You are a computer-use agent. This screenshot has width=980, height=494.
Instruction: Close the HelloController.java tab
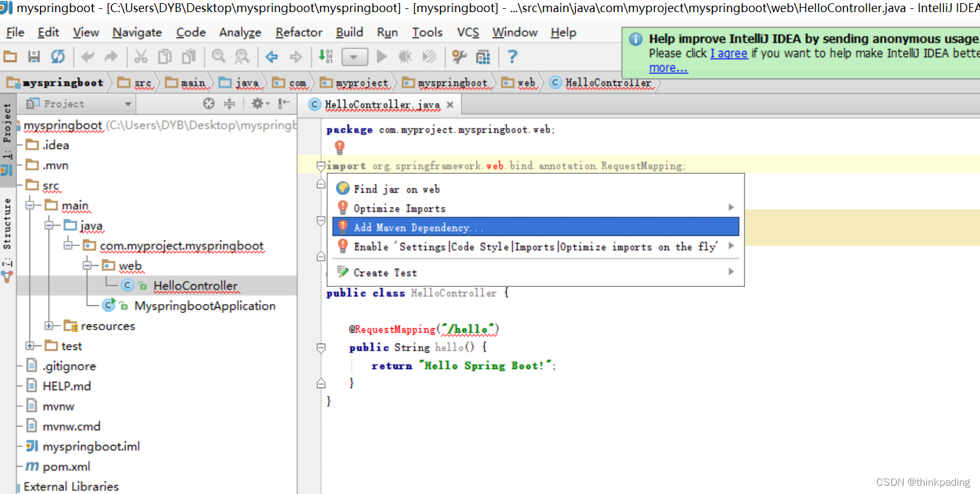pyautogui.click(x=450, y=105)
